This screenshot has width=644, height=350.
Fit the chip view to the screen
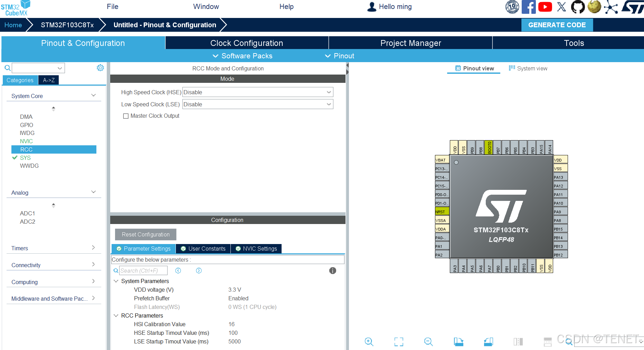tap(399, 342)
